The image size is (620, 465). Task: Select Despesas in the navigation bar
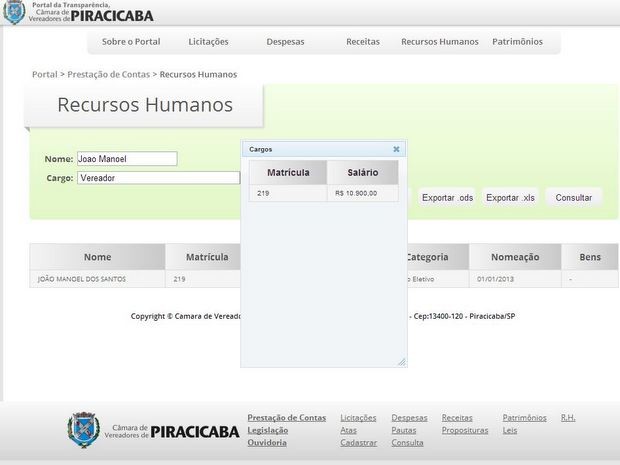click(285, 42)
